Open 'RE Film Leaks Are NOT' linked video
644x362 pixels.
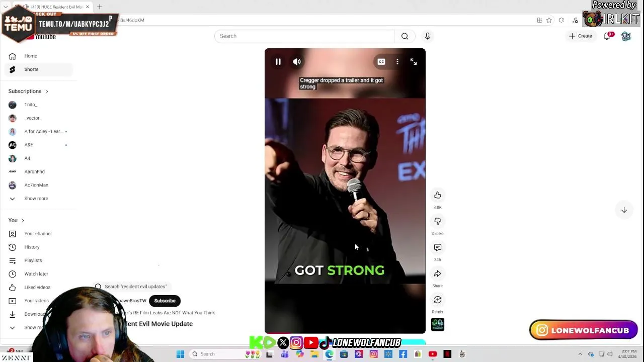pos(166,313)
